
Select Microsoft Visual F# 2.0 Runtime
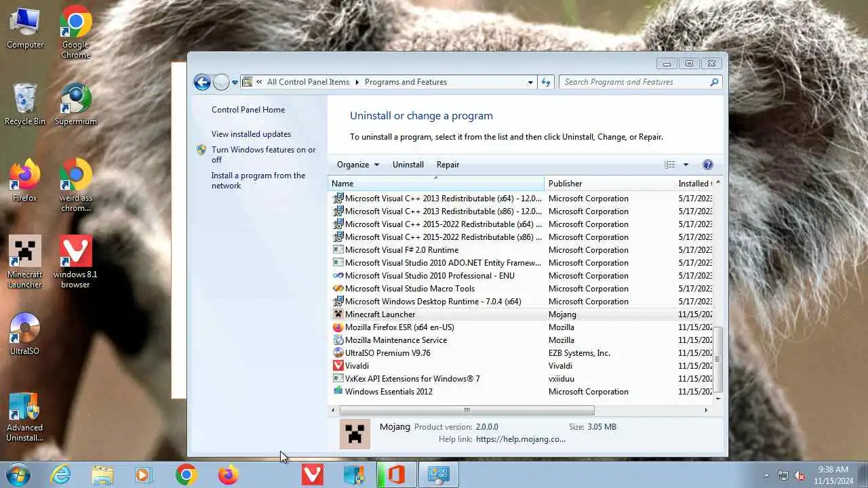tap(521, 250)
